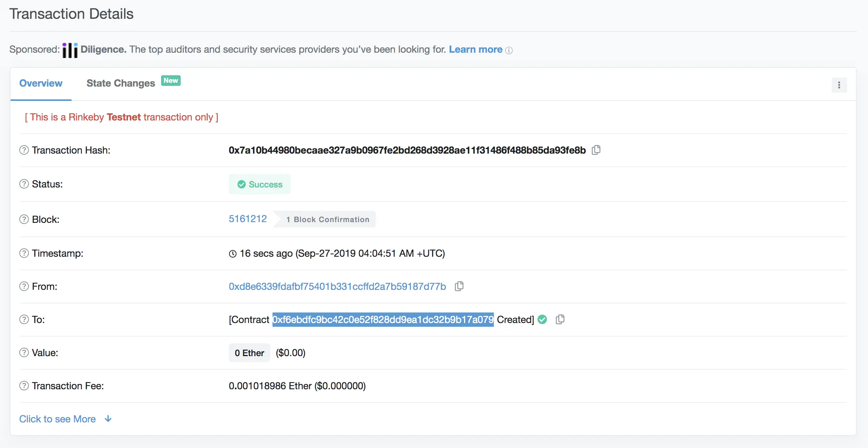Click the help icon next to Timestamp
This screenshot has width=868, height=448.
click(24, 253)
